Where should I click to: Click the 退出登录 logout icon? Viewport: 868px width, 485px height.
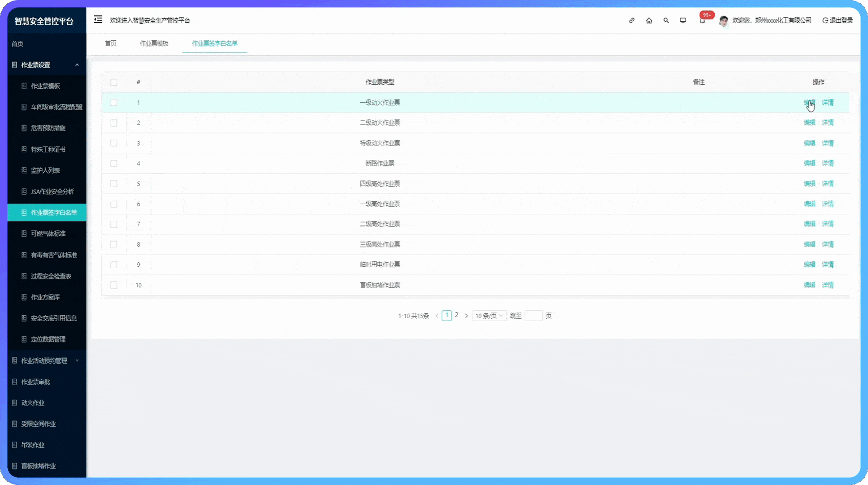(x=825, y=20)
